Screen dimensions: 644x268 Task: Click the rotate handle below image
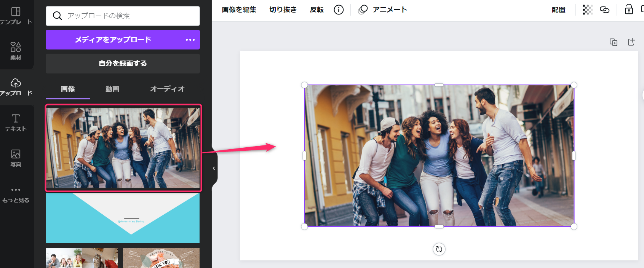(x=439, y=249)
